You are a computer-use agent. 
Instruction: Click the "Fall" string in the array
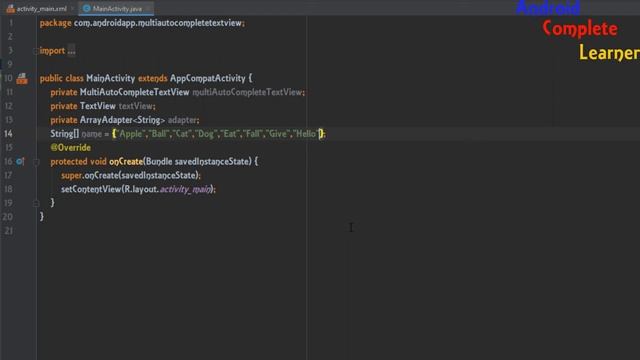click(x=252, y=134)
